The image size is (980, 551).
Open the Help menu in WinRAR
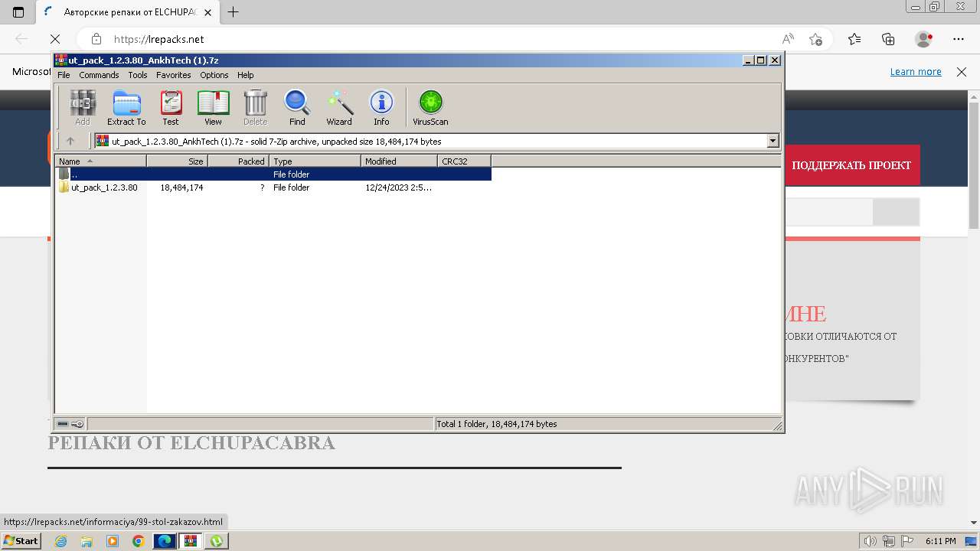pyautogui.click(x=245, y=75)
